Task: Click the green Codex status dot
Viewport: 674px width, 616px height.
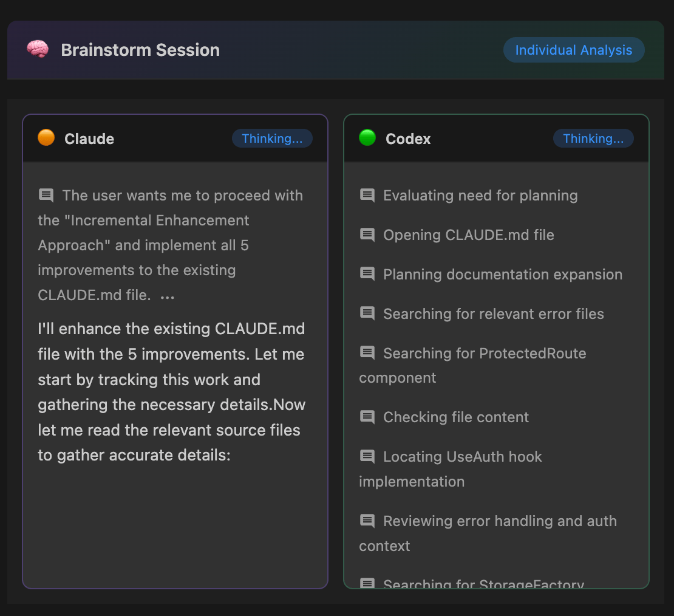Action: click(367, 138)
